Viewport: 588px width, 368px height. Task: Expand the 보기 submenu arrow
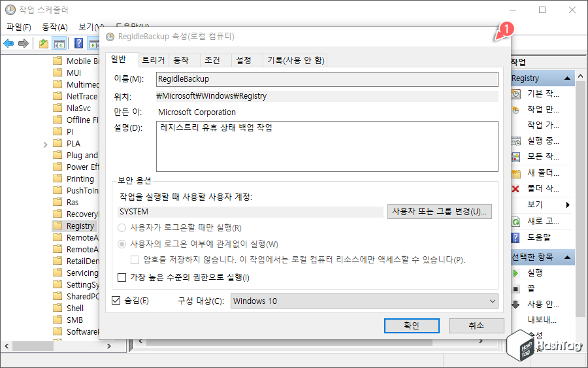[x=568, y=205]
